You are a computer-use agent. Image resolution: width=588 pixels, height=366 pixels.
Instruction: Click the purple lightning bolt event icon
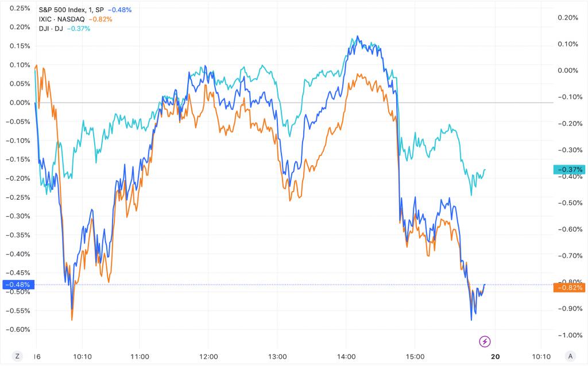[485, 342]
